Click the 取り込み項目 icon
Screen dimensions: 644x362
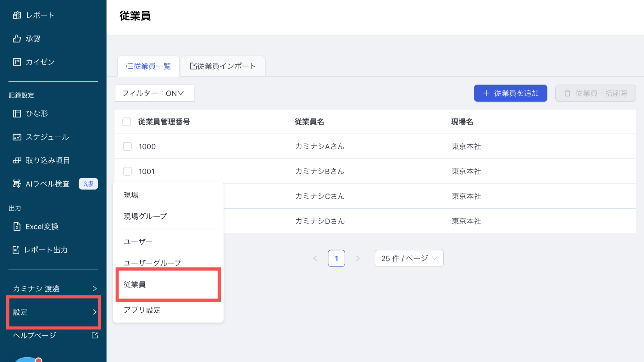tap(17, 161)
